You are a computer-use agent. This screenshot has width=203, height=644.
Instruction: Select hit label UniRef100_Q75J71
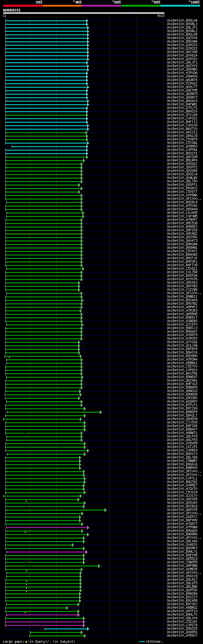pos(182,108)
